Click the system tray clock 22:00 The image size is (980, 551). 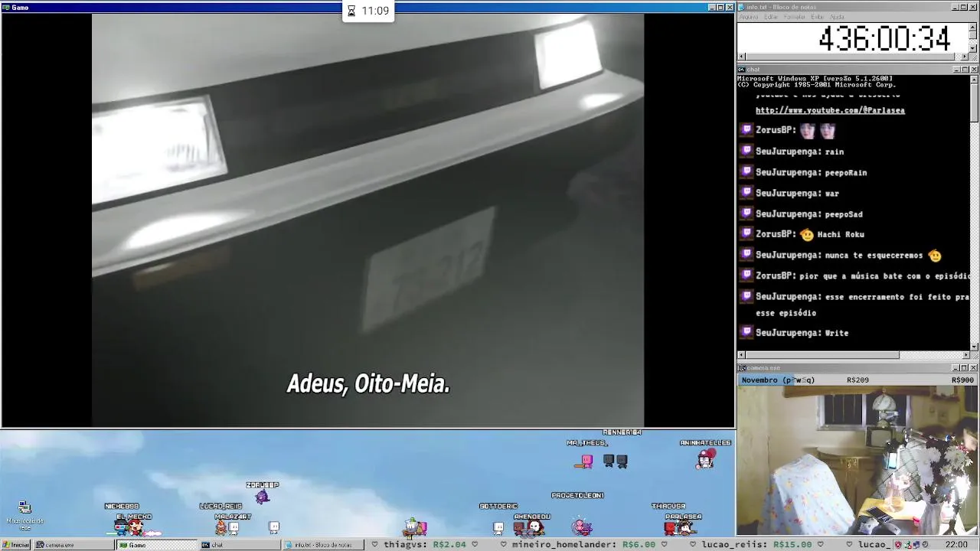[x=956, y=545]
